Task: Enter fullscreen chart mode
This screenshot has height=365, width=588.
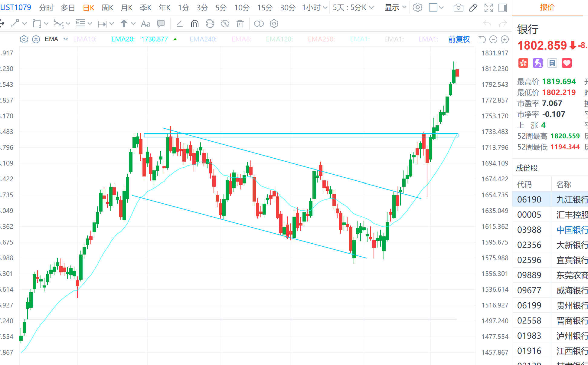Action: [488, 8]
